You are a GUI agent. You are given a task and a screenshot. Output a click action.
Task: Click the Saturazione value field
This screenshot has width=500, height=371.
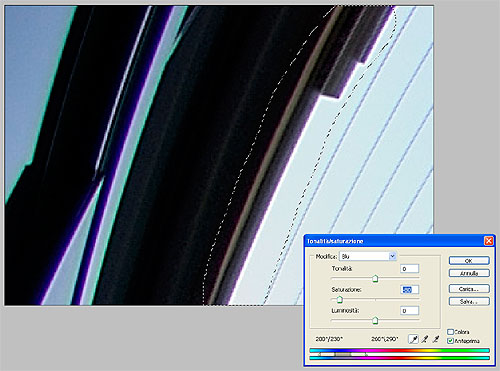point(409,290)
